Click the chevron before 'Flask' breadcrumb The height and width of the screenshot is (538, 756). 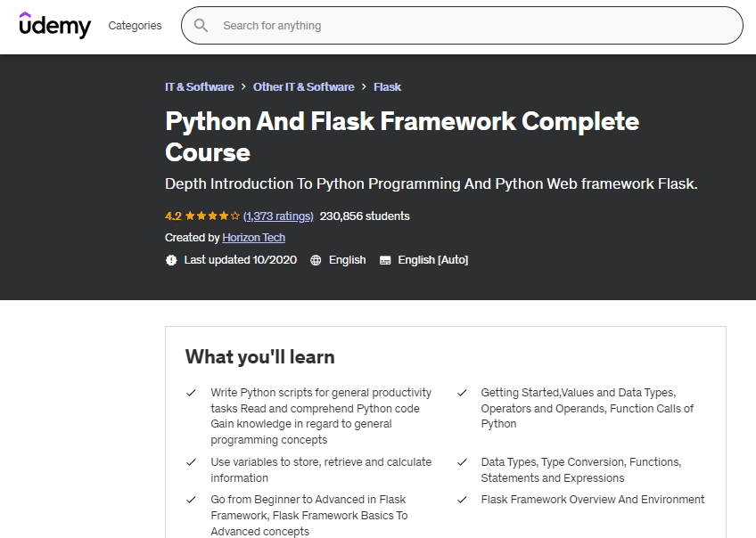[364, 87]
